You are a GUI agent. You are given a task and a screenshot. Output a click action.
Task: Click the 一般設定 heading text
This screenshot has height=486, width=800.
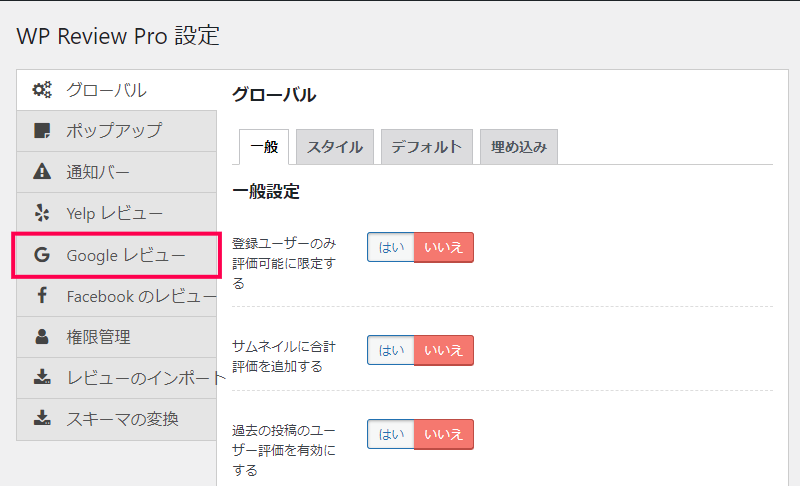pos(266,192)
